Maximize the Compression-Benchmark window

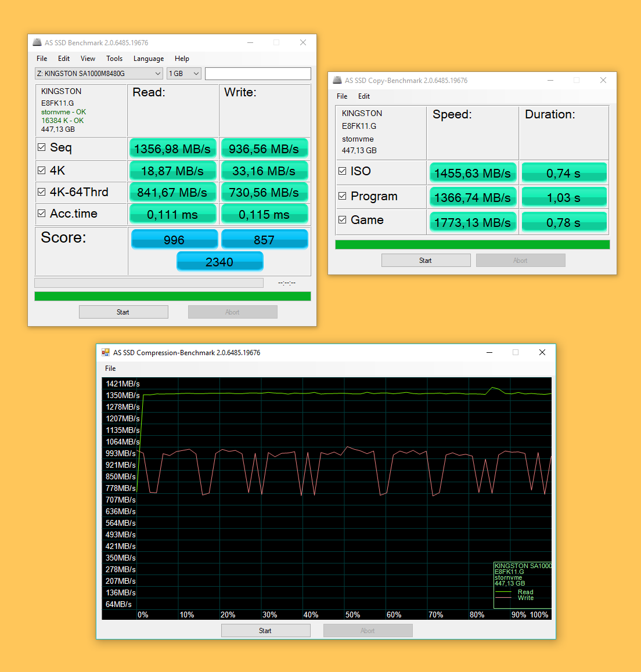pos(516,352)
